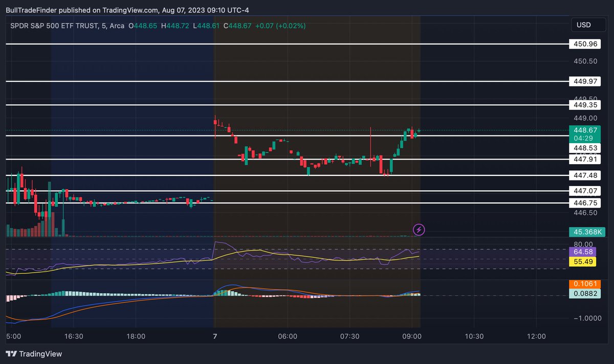
Task: Select the 447.07 price level label
Action: (585, 191)
